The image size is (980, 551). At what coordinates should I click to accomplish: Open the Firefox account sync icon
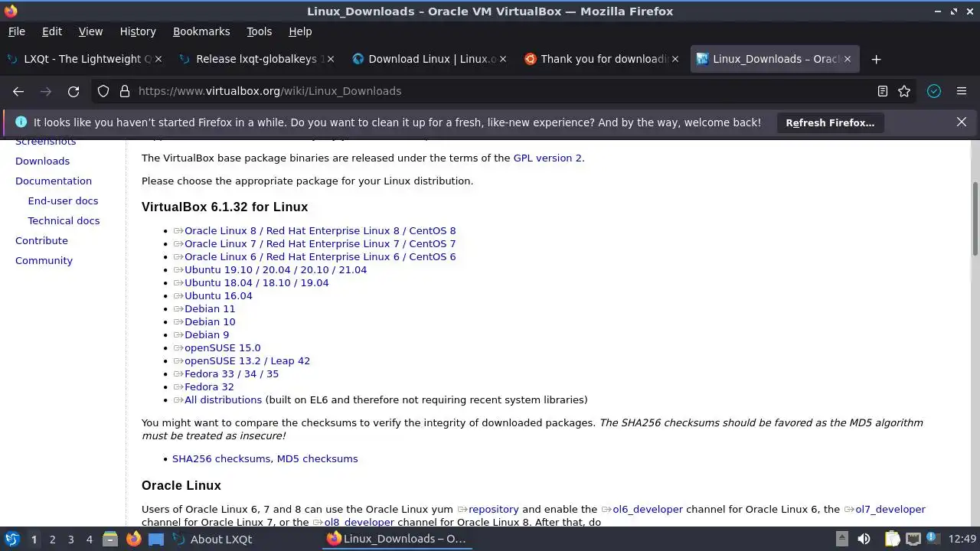pyautogui.click(x=934, y=91)
